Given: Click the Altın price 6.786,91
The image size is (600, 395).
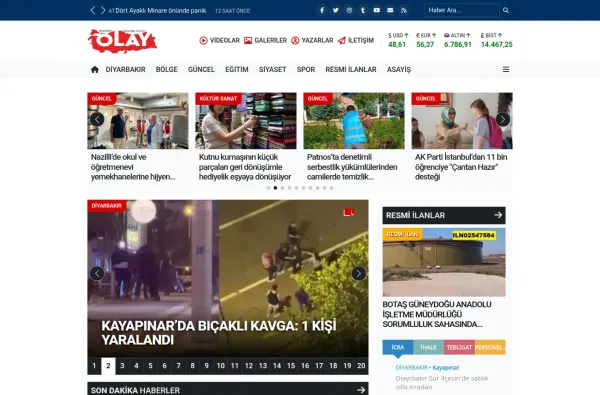Looking at the screenshot, I should [x=458, y=44].
